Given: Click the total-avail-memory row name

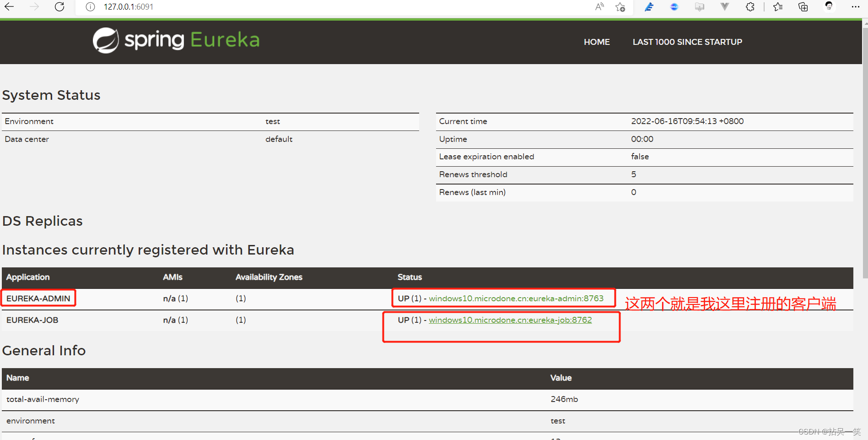Looking at the screenshot, I should [43, 399].
